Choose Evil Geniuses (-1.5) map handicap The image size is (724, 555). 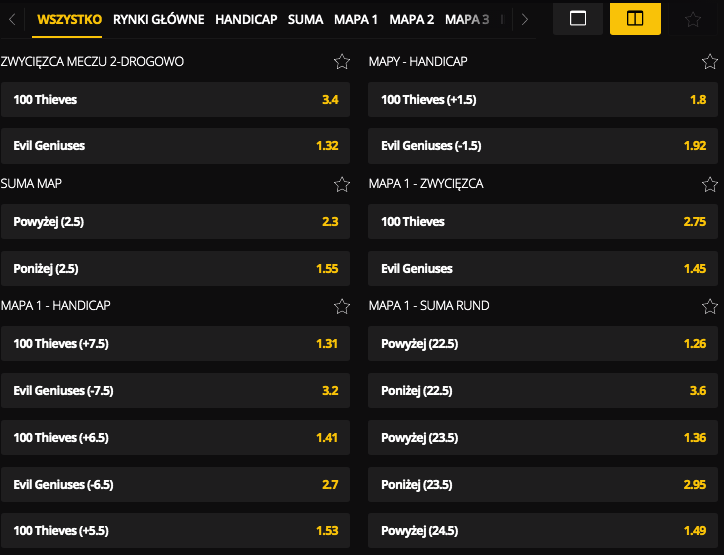pos(544,146)
